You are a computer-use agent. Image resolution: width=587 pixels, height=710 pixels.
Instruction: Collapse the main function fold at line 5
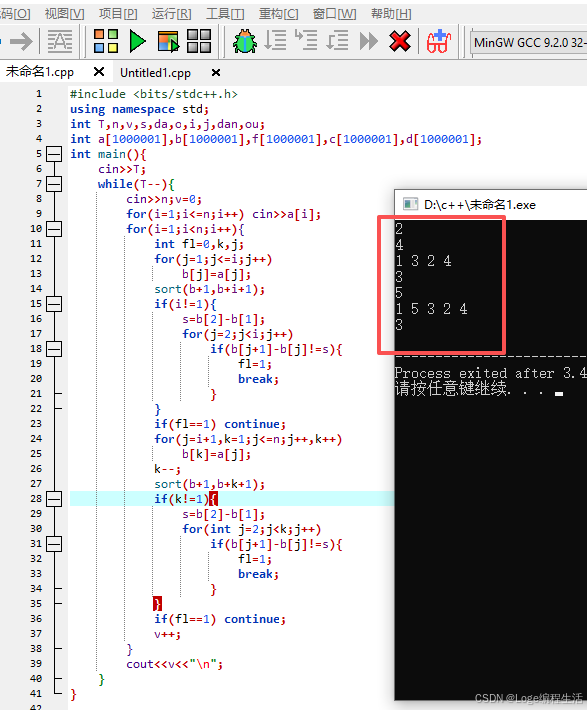[54, 154]
